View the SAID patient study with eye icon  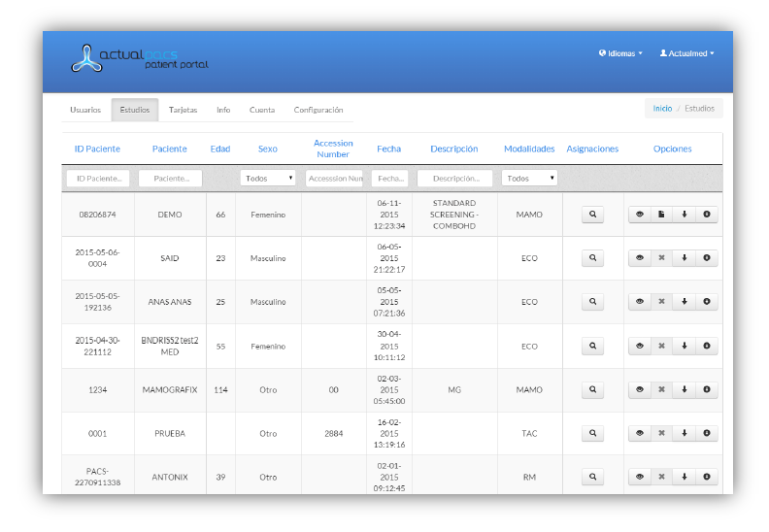pos(640,258)
